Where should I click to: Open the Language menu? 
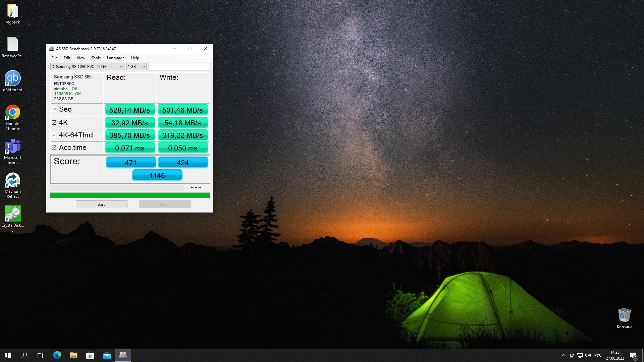click(x=115, y=58)
